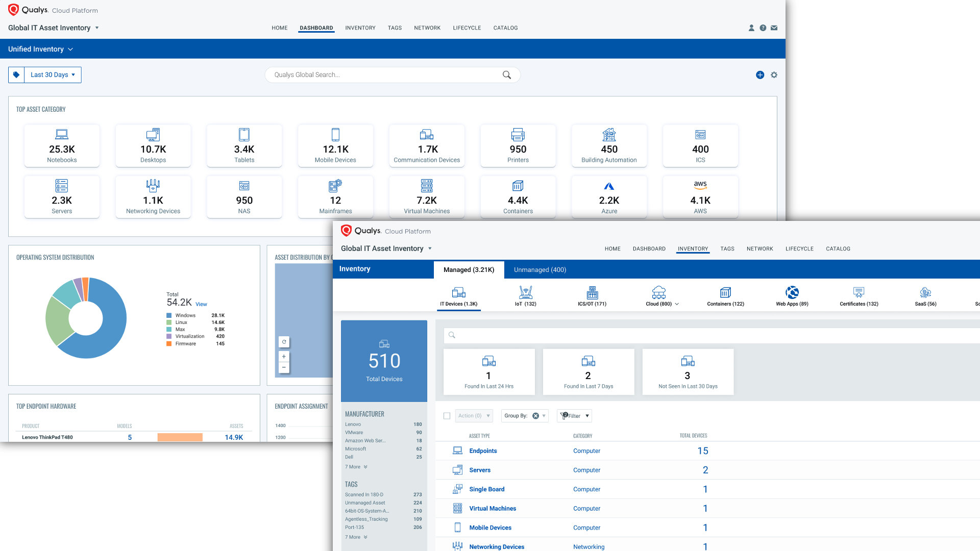Switch to the Unmanaged (400) tab

[540, 269]
